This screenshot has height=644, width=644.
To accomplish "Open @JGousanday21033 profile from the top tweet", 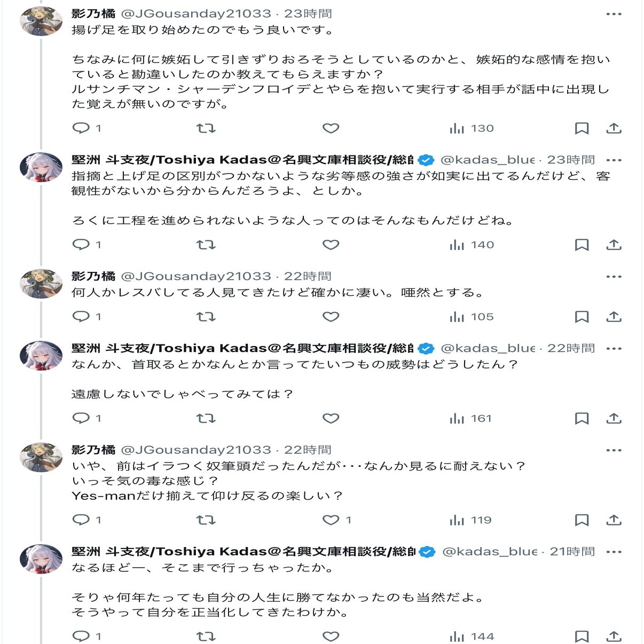I will coord(196,14).
